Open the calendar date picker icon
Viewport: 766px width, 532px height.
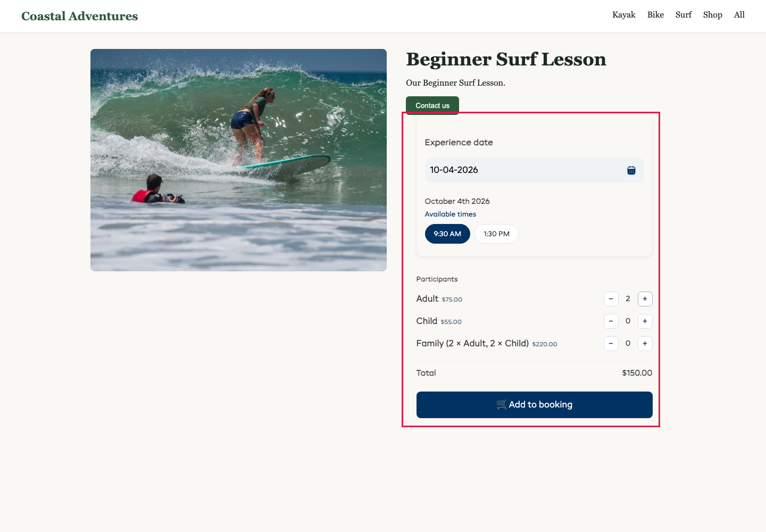pyautogui.click(x=631, y=170)
